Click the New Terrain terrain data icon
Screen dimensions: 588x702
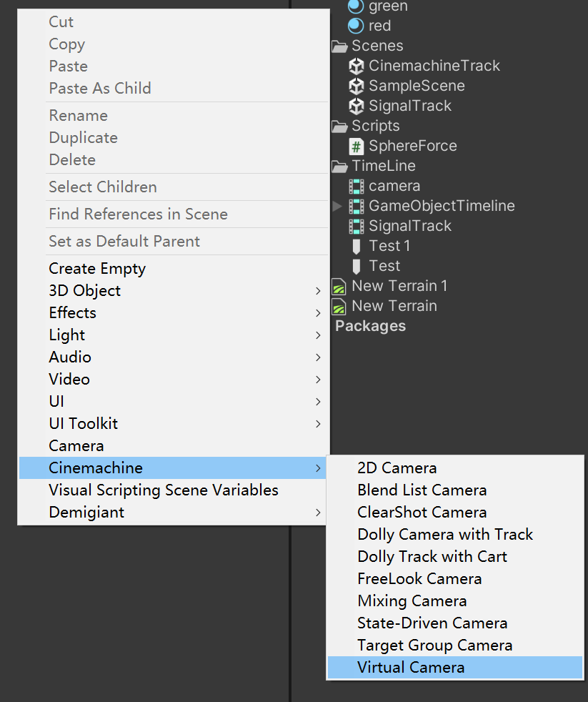[x=339, y=307]
